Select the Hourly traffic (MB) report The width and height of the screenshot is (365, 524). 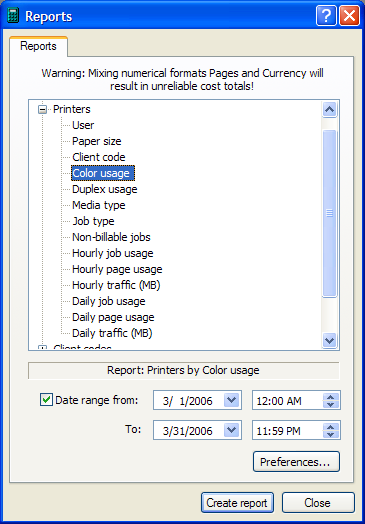tap(116, 285)
